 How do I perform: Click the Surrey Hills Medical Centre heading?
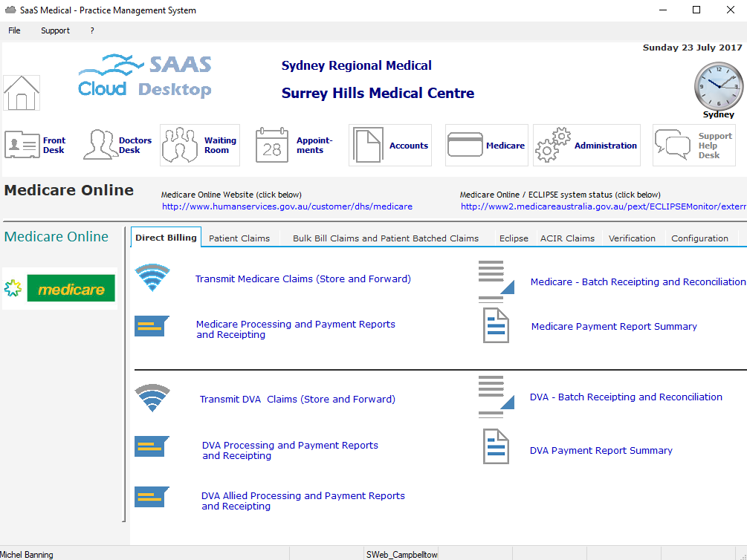point(378,93)
